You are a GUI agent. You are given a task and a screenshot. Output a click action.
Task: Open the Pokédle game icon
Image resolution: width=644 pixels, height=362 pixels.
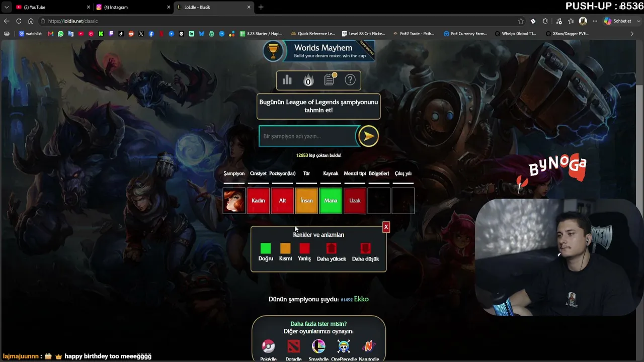coord(268,346)
